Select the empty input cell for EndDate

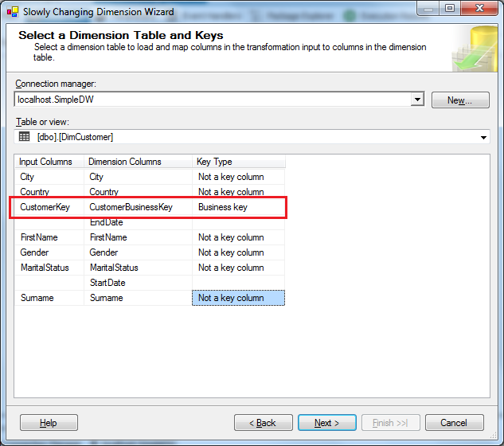pos(49,222)
